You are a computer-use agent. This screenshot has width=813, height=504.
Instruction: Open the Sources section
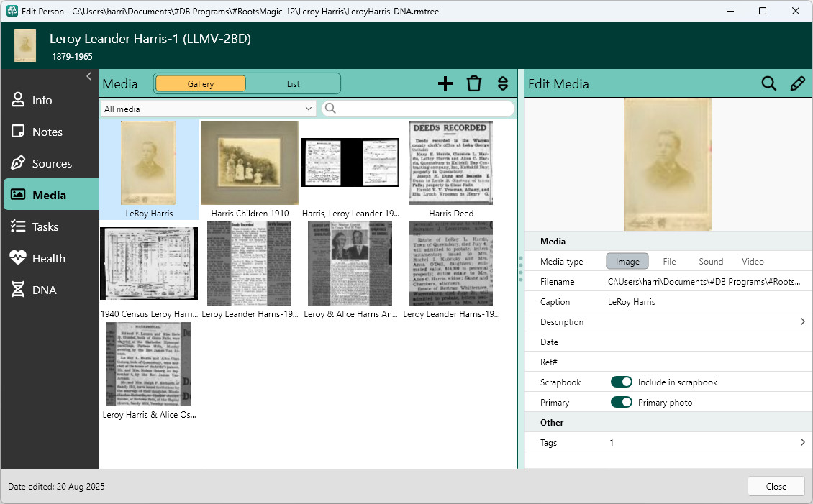click(x=50, y=164)
